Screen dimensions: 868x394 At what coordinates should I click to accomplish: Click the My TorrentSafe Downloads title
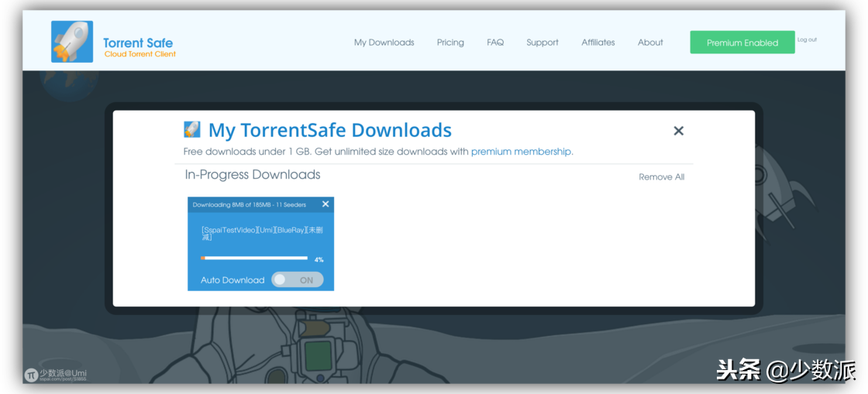[x=330, y=130]
